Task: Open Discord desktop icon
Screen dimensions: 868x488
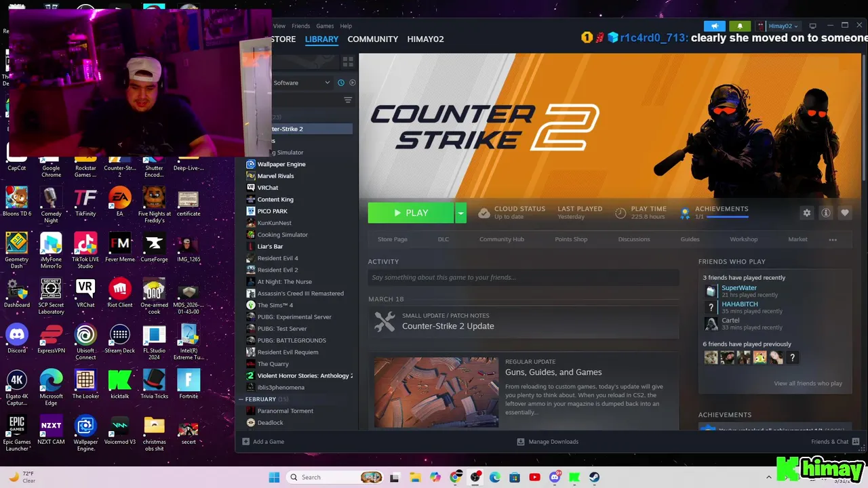Action: coord(17,339)
